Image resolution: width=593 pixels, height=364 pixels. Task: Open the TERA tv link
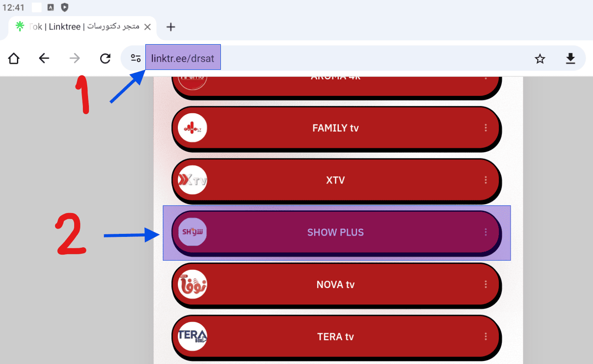(x=335, y=337)
